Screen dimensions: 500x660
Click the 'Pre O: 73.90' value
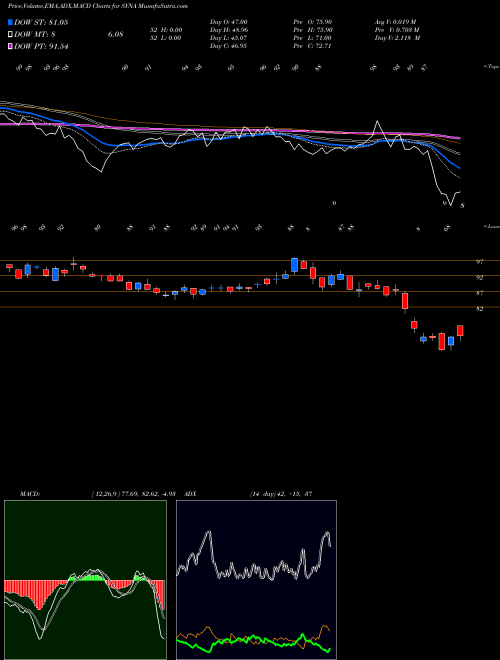313,22
